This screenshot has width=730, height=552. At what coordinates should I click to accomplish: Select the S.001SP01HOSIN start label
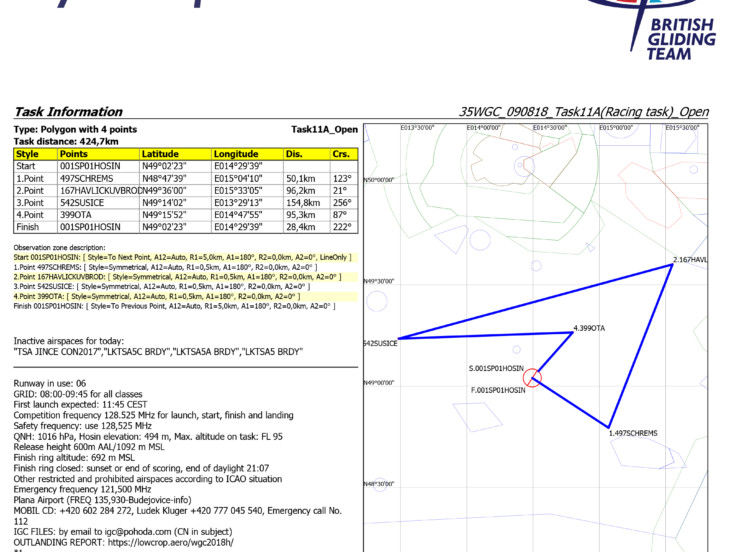tap(497, 369)
